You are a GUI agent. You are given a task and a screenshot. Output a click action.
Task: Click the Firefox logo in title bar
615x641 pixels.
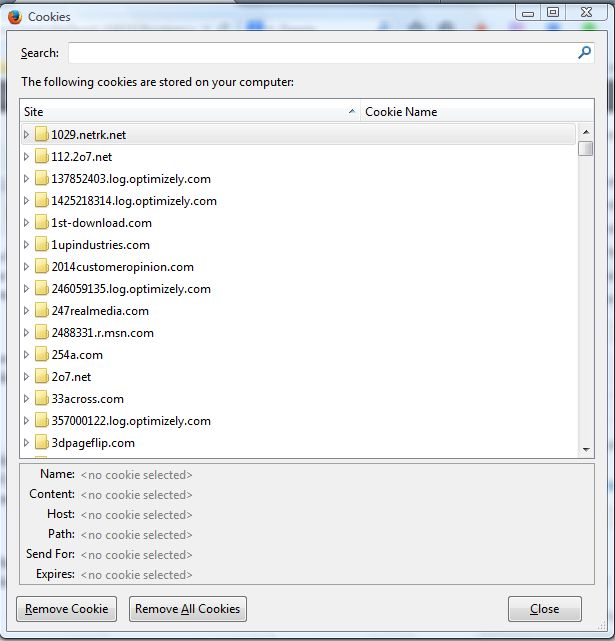tap(15, 17)
